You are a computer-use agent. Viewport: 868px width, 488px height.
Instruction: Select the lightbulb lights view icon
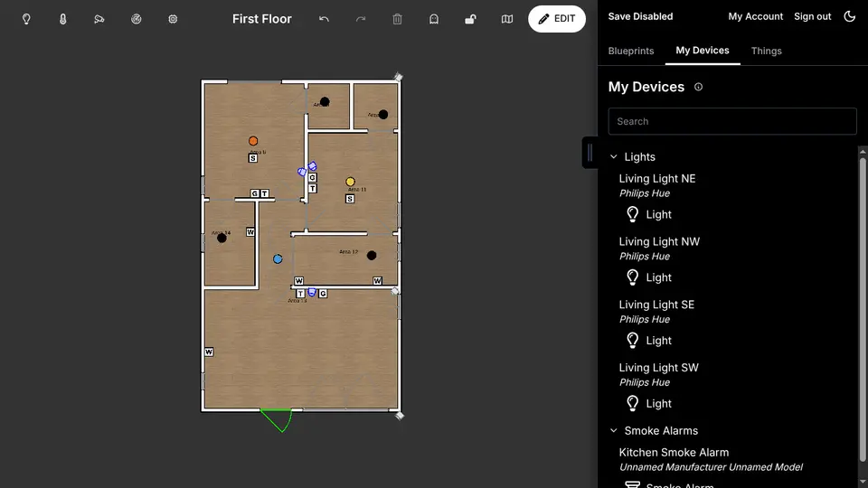(x=26, y=19)
